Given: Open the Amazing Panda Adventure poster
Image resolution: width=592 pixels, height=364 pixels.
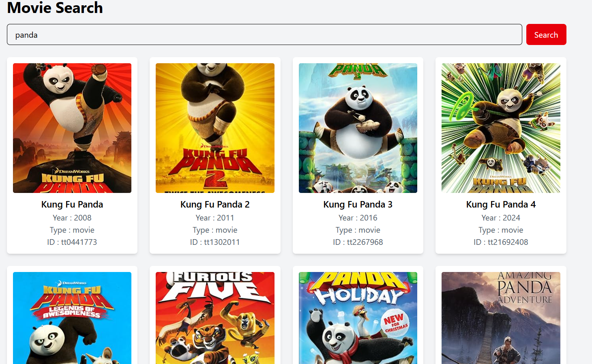Looking at the screenshot, I should click(501, 318).
